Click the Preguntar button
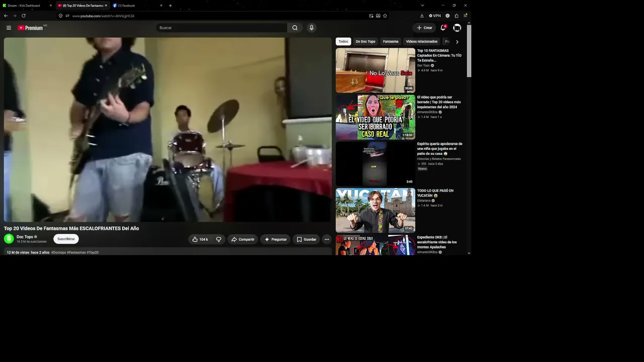Screen dimensions: 644x362 click(275, 239)
